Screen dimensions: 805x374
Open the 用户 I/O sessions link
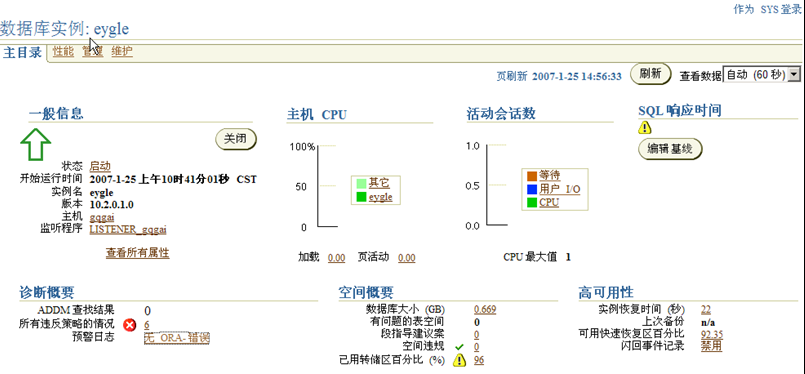(560, 189)
